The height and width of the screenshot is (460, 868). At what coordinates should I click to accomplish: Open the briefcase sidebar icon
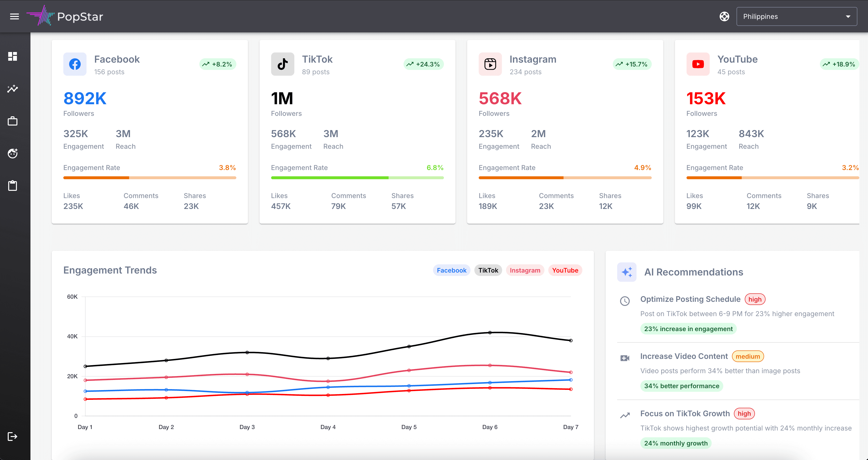point(13,121)
